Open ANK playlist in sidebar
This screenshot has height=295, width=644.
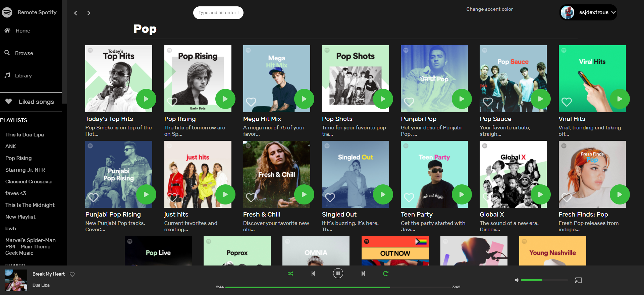coord(11,146)
